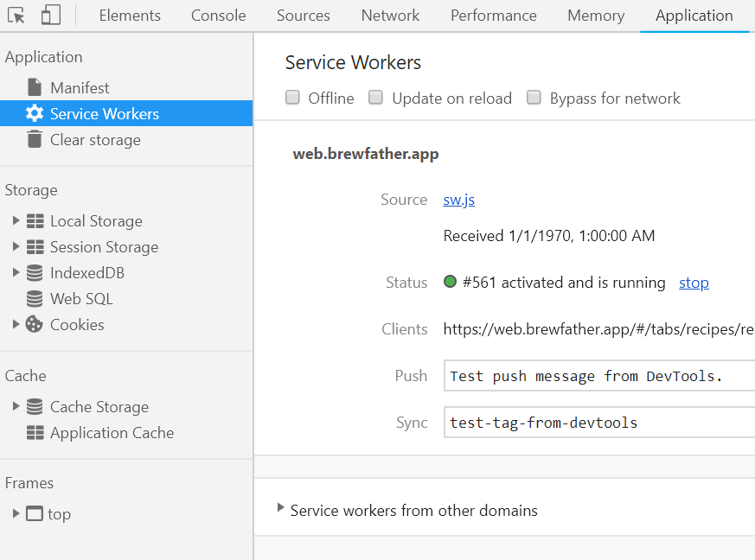Click the #561 activated and is running text

point(564,283)
